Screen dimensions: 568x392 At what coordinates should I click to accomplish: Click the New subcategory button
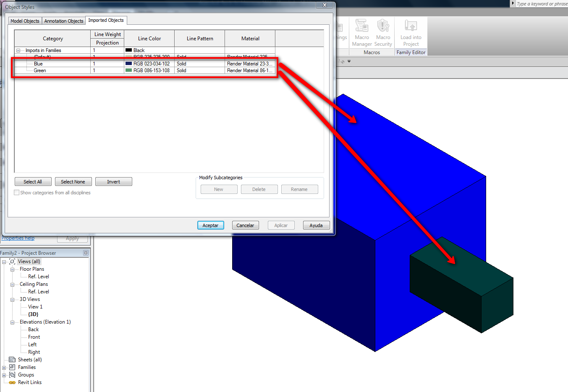tap(219, 189)
